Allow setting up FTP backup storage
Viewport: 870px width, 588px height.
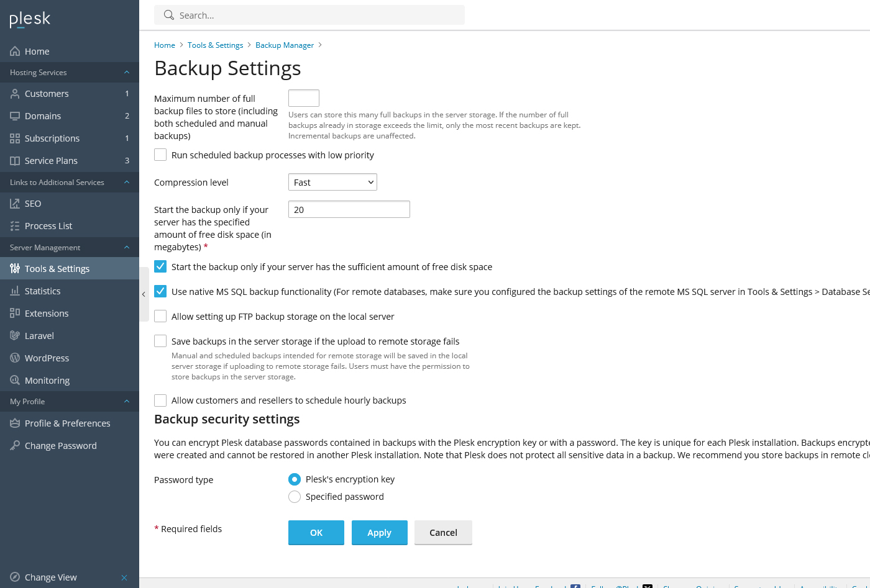pyautogui.click(x=160, y=315)
